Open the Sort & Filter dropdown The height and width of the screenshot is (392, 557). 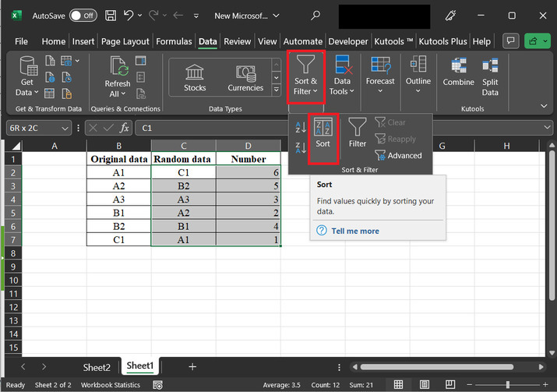pos(305,76)
